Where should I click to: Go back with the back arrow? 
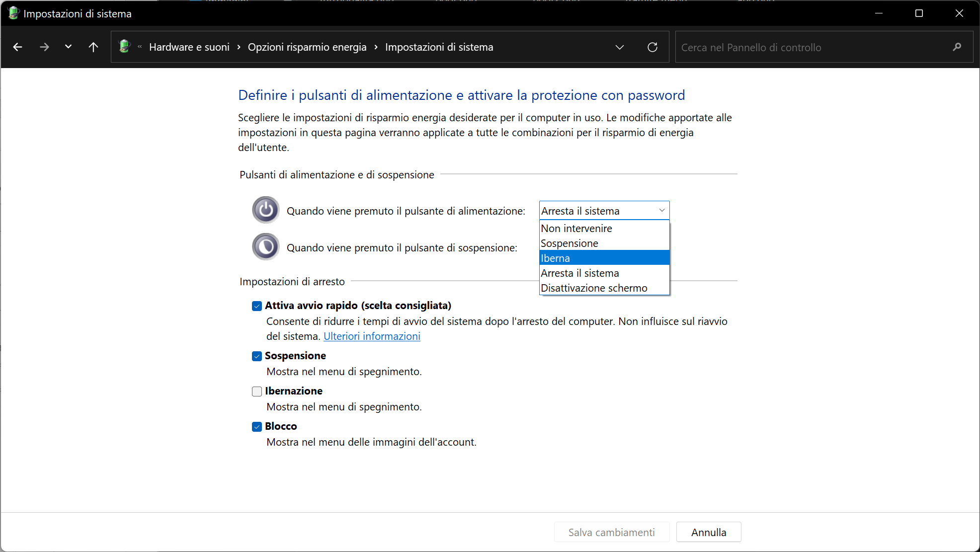(18, 47)
